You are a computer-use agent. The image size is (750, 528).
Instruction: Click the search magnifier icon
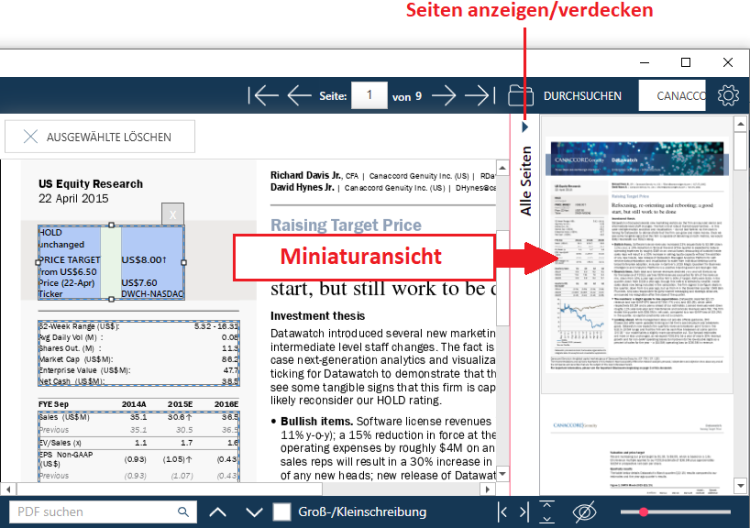click(183, 512)
